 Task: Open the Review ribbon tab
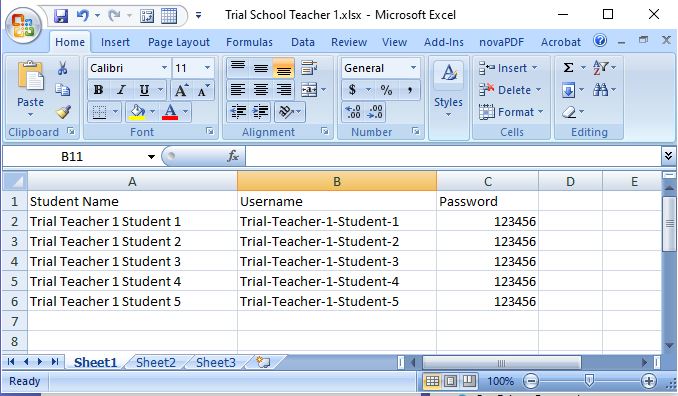[x=349, y=42]
